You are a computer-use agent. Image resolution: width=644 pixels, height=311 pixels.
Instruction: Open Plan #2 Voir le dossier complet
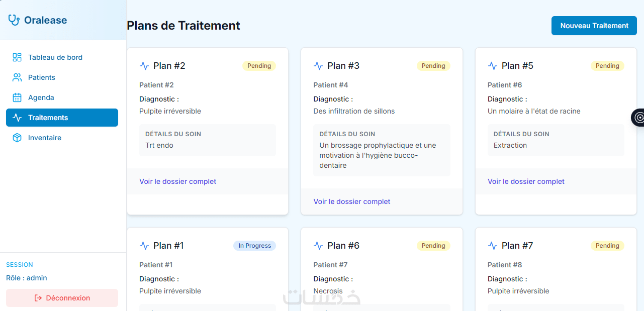point(177,181)
